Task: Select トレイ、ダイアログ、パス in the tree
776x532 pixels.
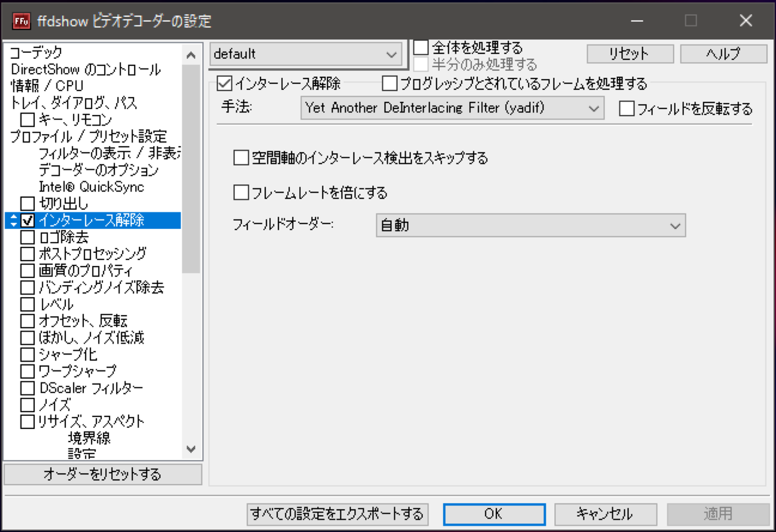Action: [x=73, y=103]
